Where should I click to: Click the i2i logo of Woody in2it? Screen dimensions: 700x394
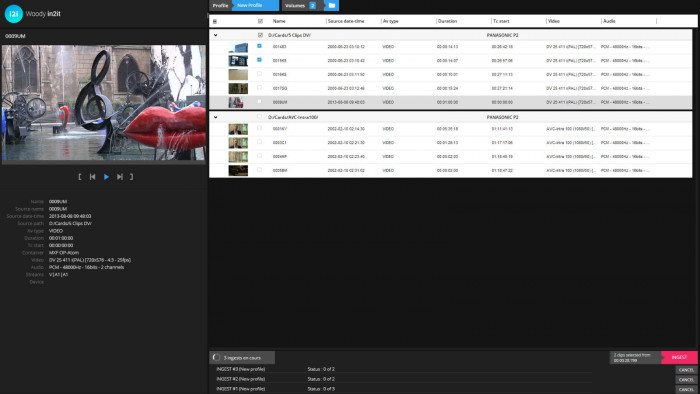click(14, 14)
